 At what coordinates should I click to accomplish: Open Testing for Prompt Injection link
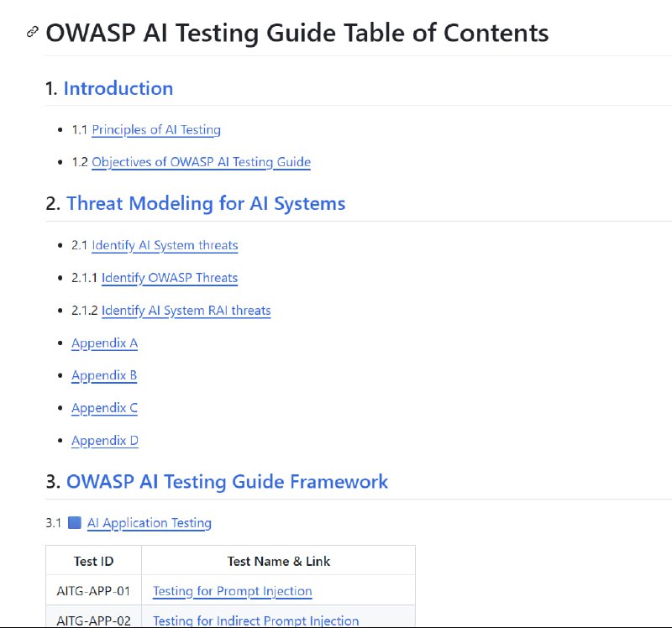coord(233,591)
